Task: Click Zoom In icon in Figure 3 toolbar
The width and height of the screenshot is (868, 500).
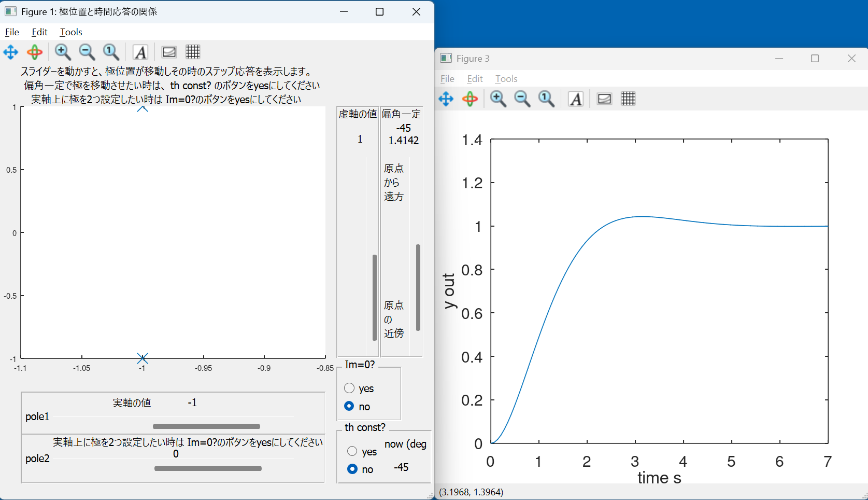Action: point(498,99)
